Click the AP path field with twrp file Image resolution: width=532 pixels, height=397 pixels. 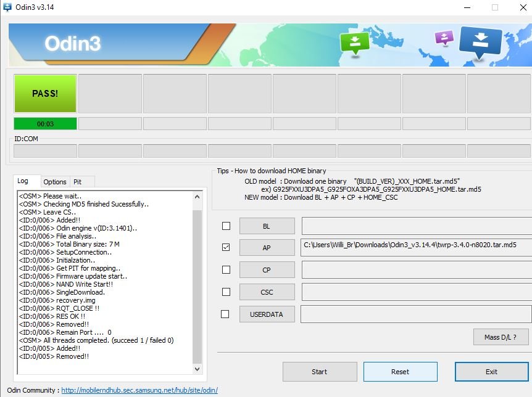[416, 247]
